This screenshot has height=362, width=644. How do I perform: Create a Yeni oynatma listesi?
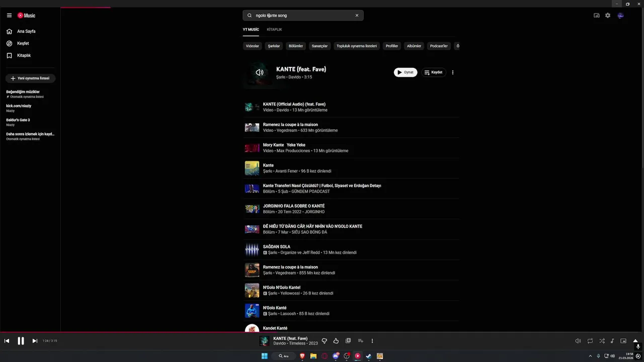(30, 78)
